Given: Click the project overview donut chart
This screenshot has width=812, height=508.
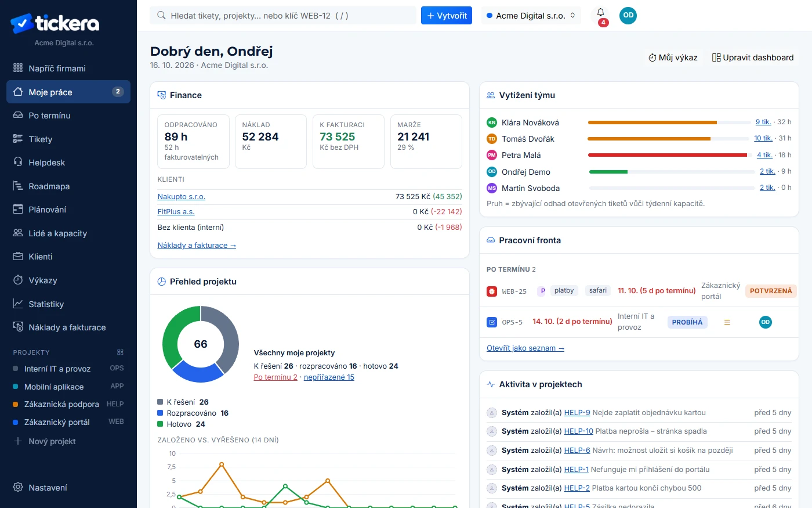Looking at the screenshot, I should [x=201, y=344].
